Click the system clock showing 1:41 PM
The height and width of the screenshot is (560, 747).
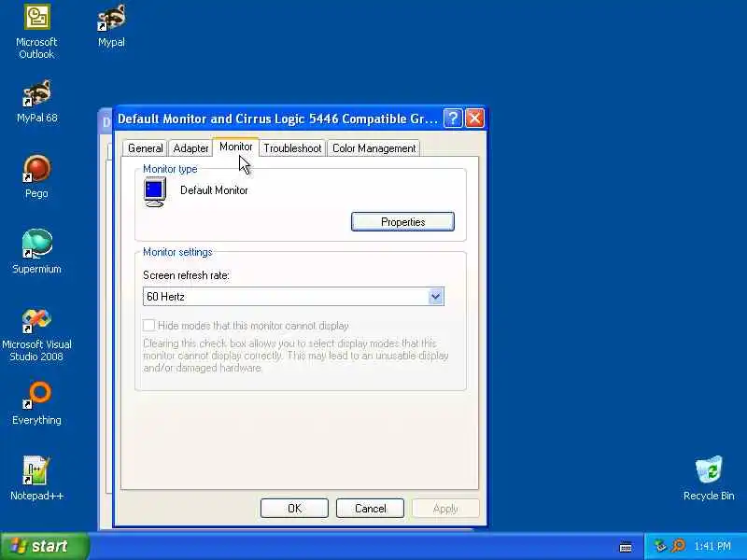712,546
